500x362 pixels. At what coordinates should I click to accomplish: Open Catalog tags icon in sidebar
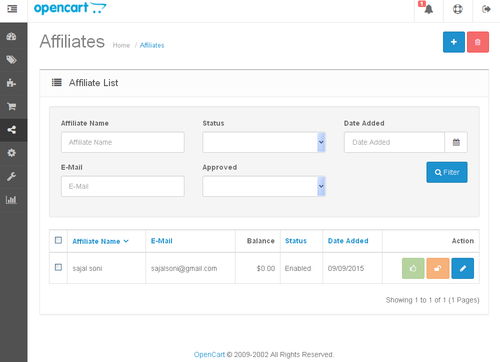12,60
